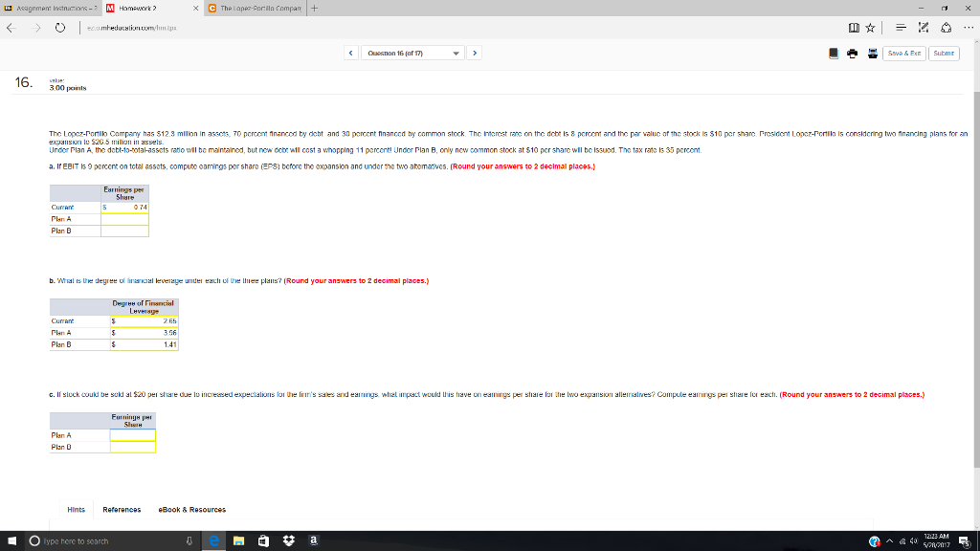The image size is (980, 551).
Task: Show hidden system tray icons
Action: (889, 541)
